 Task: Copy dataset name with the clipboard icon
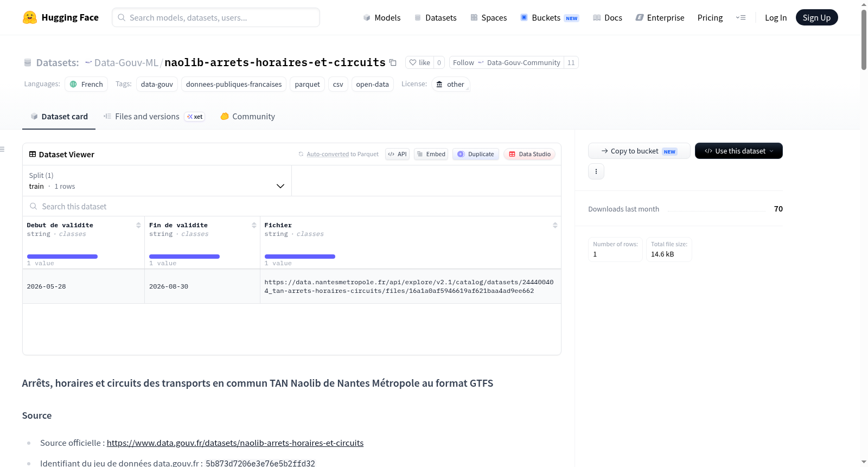[x=393, y=63]
